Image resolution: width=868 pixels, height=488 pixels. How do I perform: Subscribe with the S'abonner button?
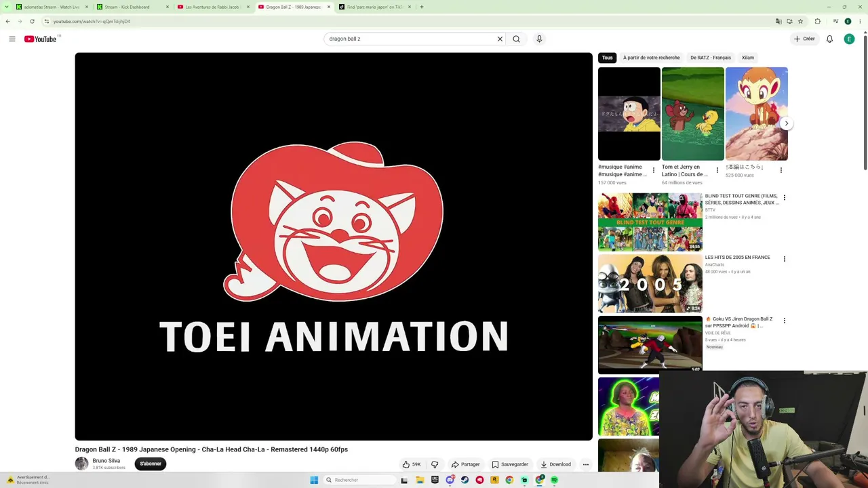pyautogui.click(x=151, y=464)
